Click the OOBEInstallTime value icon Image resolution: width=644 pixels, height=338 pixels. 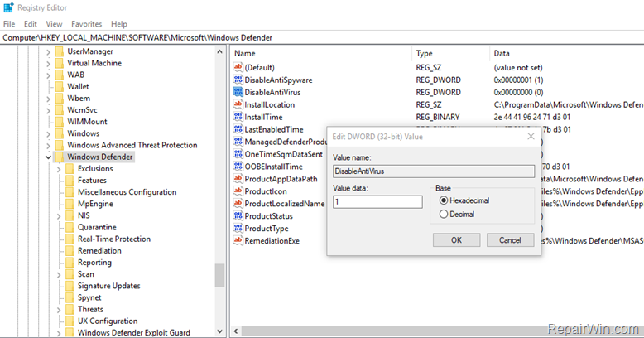click(238, 167)
